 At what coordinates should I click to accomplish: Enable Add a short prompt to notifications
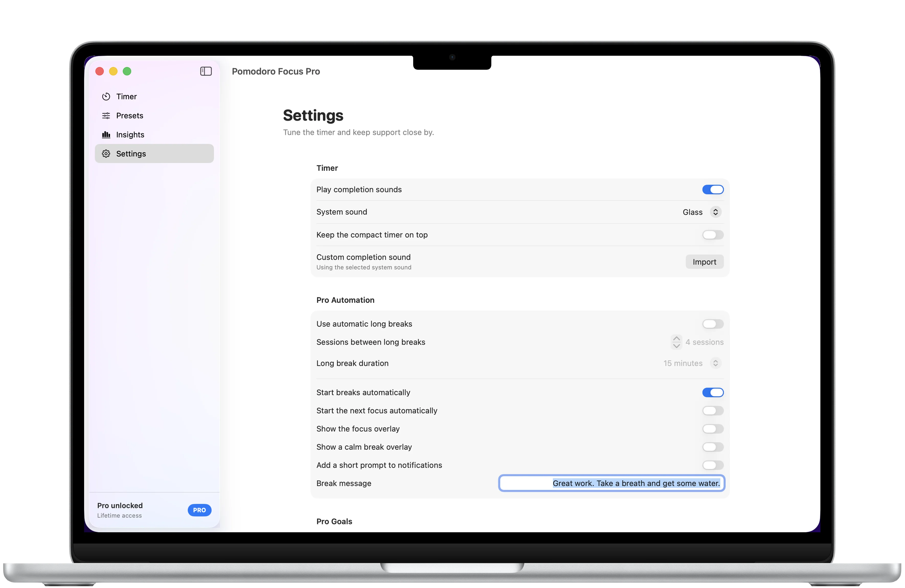[x=712, y=465]
